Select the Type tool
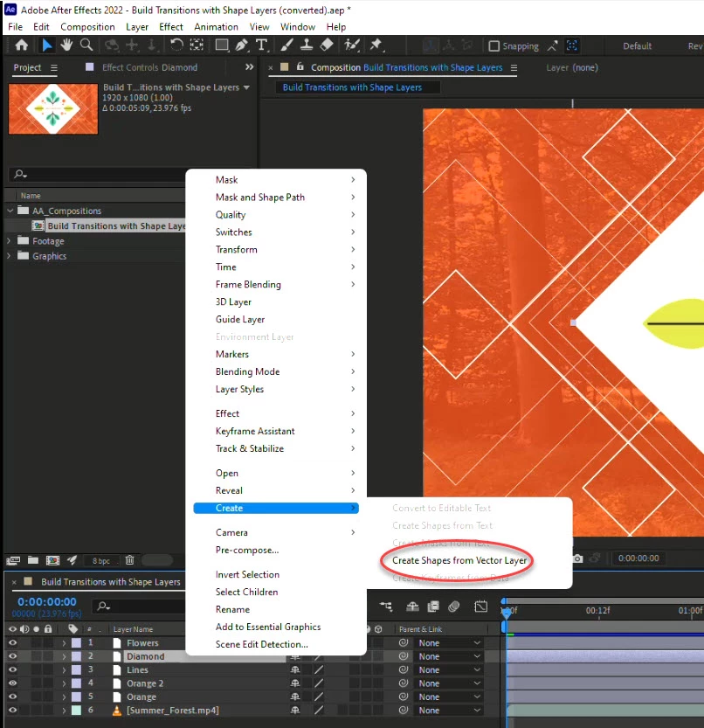Image resolution: width=704 pixels, height=728 pixels. pyautogui.click(x=262, y=45)
